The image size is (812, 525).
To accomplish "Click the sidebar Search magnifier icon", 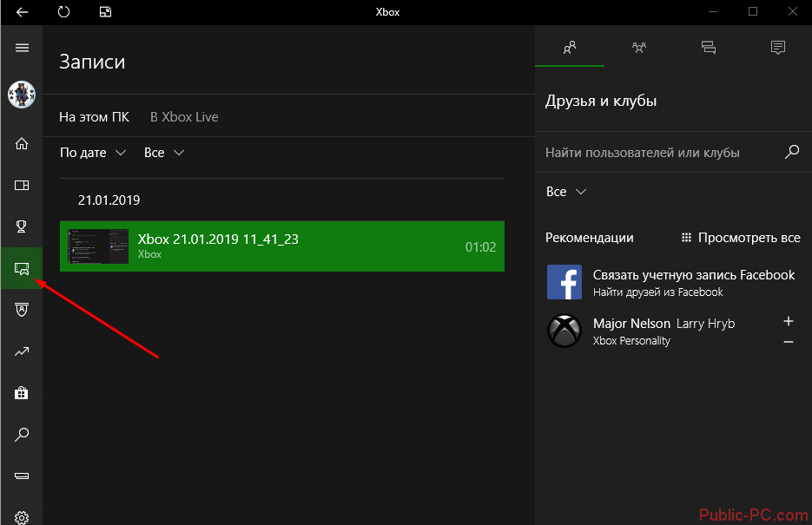I will (x=22, y=434).
